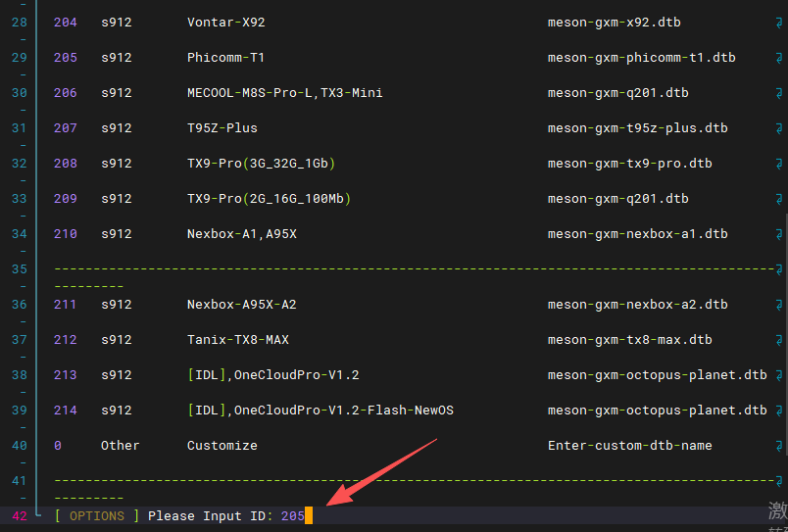Click the [ OPTIONS ] label
The image size is (788, 532).
coord(96,516)
